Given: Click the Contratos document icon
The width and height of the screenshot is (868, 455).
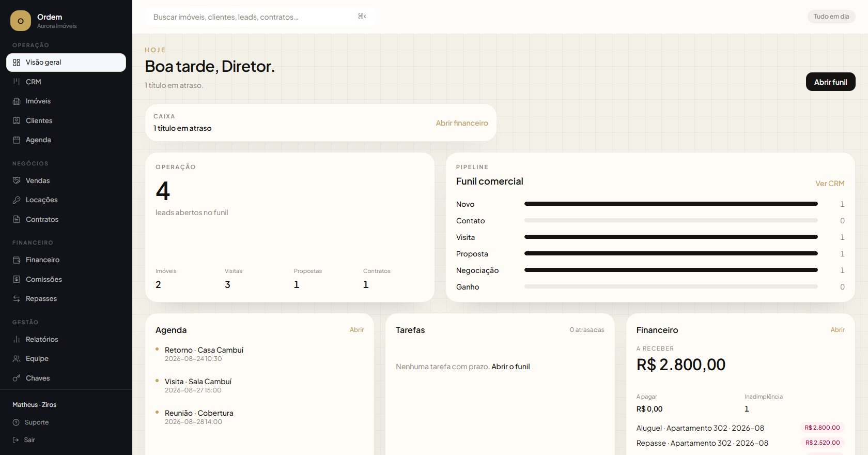Looking at the screenshot, I should 17,219.
